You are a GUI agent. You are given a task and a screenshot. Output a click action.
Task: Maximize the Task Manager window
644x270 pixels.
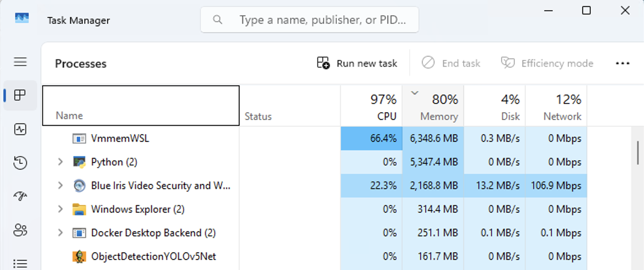point(586,11)
